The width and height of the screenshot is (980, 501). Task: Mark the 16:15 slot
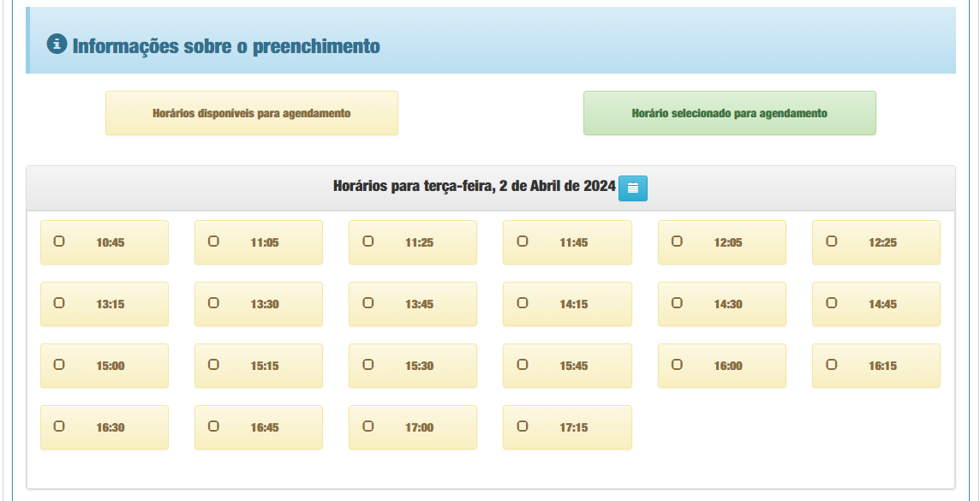pyautogui.click(x=831, y=364)
